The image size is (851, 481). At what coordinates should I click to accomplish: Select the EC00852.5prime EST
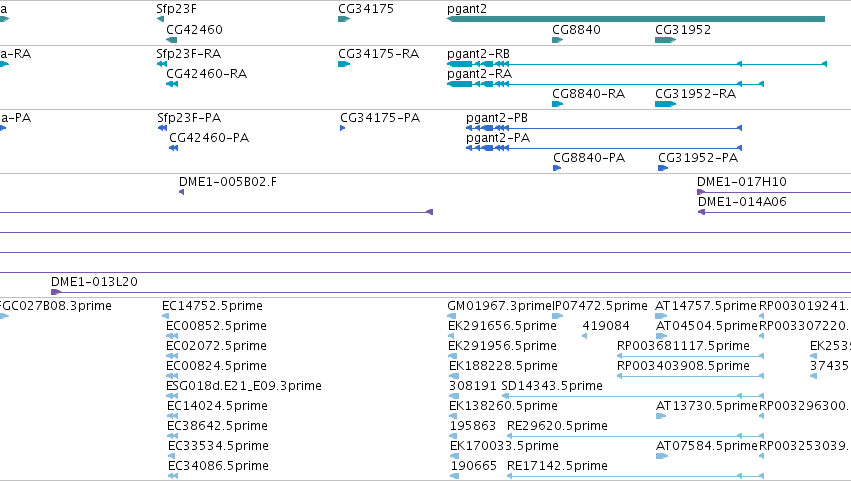pos(172,336)
